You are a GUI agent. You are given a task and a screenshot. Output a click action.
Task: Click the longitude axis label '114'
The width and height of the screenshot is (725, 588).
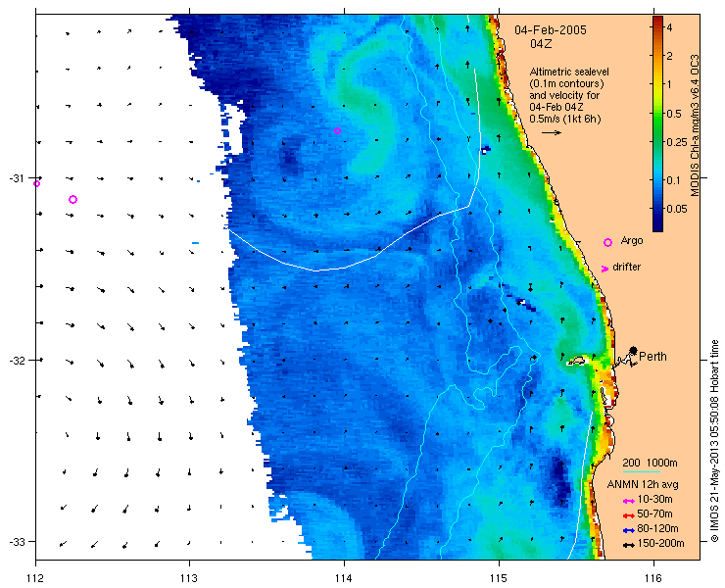coord(344,578)
